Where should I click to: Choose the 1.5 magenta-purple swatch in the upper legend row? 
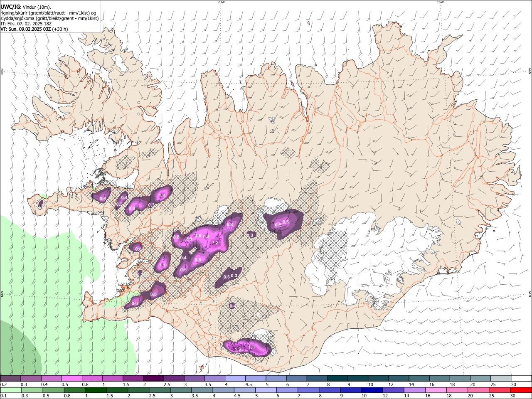tap(133, 379)
